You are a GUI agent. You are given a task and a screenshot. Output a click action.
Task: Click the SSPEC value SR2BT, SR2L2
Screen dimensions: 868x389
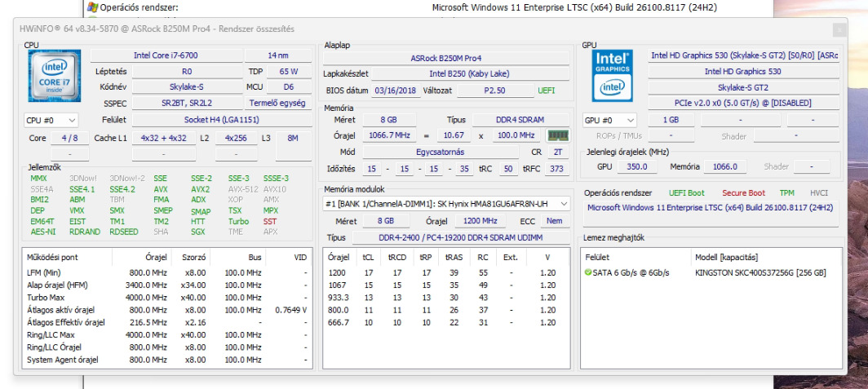186,103
